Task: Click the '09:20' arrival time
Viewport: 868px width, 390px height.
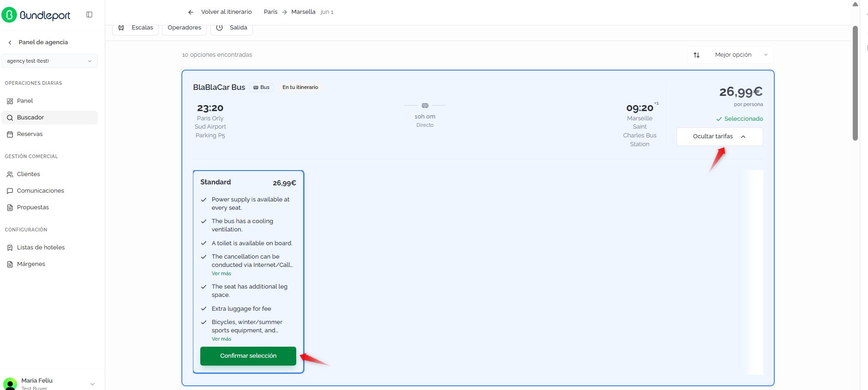Action: pyautogui.click(x=640, y=108)
